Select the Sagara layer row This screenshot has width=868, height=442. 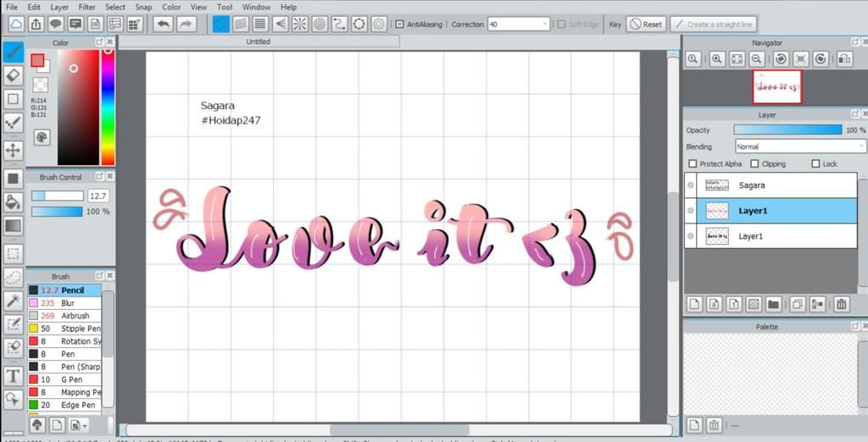point(771,185)
